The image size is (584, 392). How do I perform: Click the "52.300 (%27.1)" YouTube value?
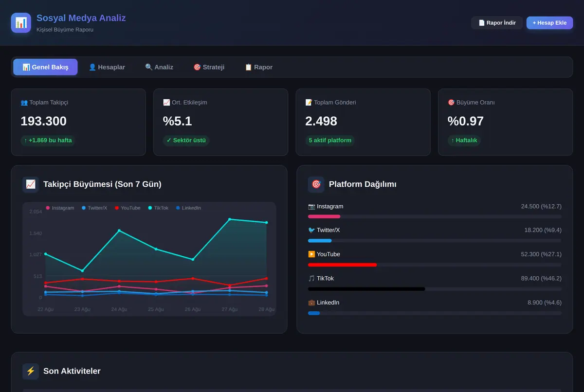pyautogui.click(x=541, y=254)
